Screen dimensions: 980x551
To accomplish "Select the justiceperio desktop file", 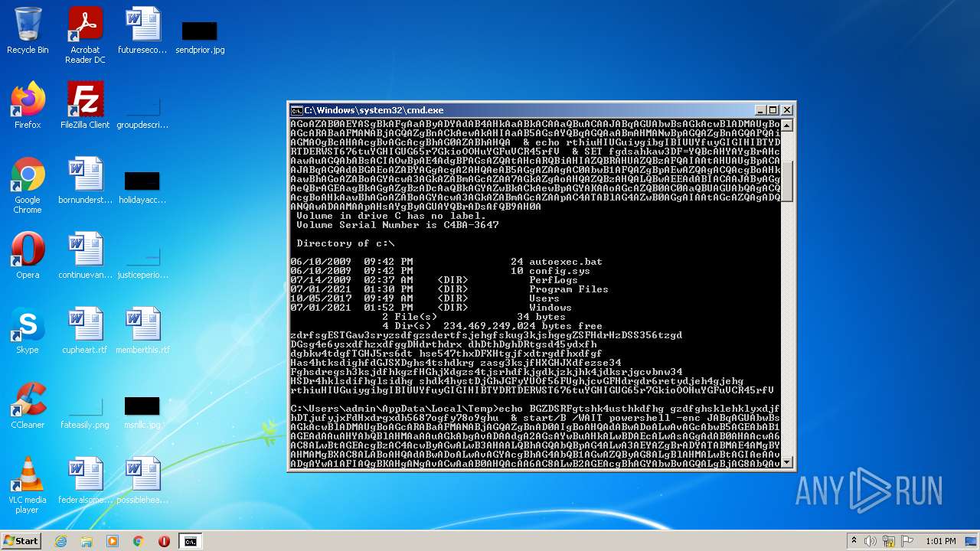I will pyautogui.click(x=142, y=261).
